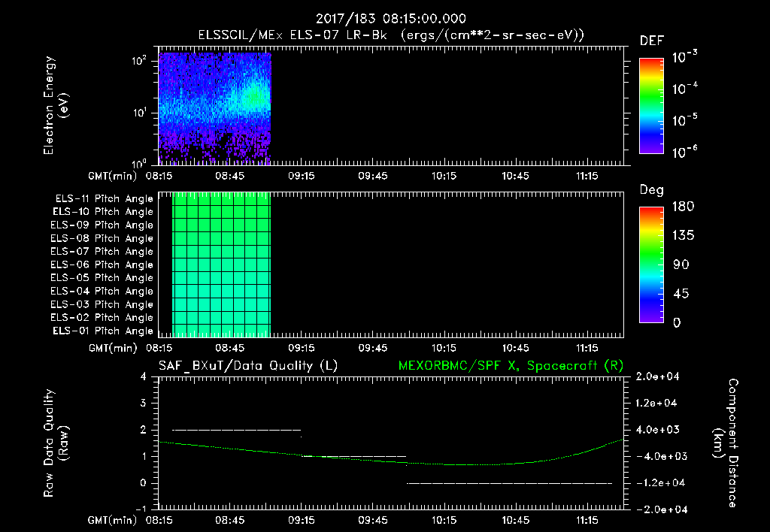The height and width of the screenshot is (532, 770).
Task: Click the ELS-06 Pitch Angle row label
Action: [x=102, y=265]
